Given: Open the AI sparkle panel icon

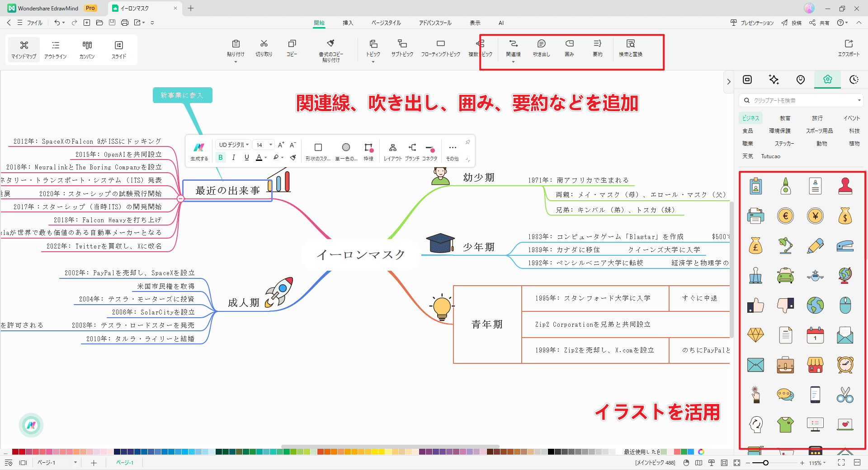Looking at the screenshot, I should tap(774, 80).
